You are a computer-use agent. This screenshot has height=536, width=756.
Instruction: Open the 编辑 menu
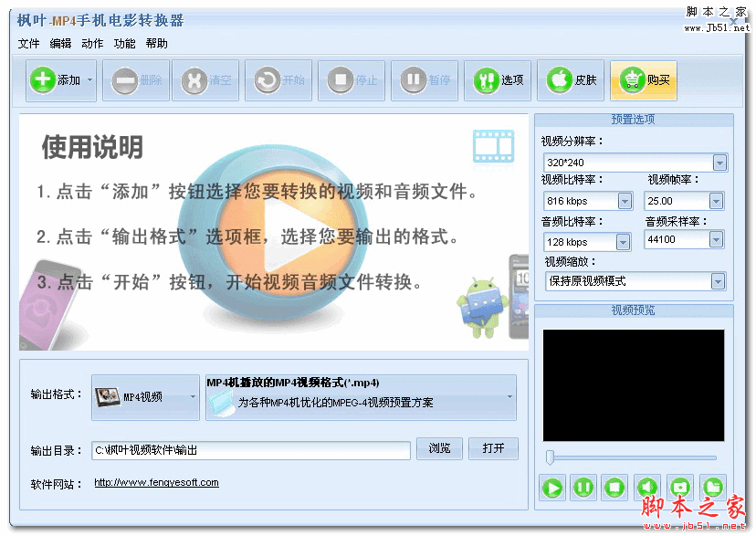pyautogui.click(x=60, y=44)
